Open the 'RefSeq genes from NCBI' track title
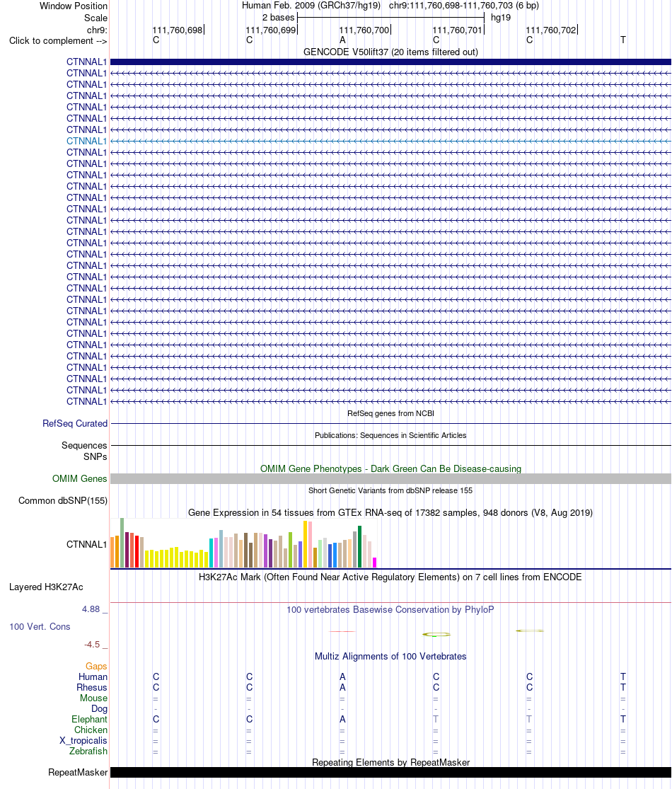Viewport: 672px width, 789px height. (x=390, y=413)
